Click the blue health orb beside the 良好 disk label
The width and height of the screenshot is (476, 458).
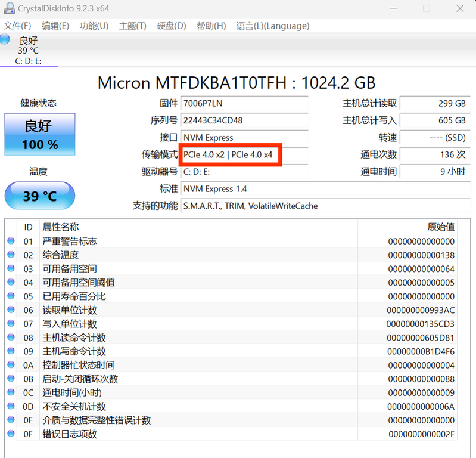(5, 39)
